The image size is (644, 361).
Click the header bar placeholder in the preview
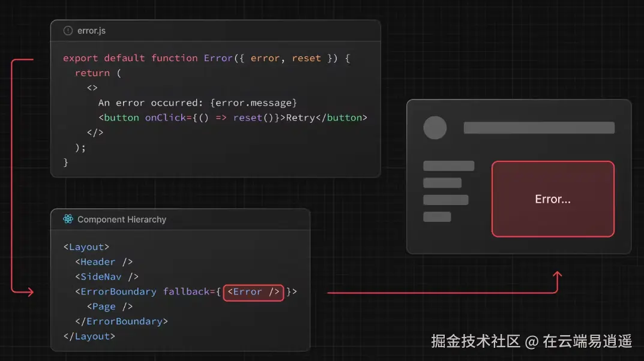pos(539,128)
